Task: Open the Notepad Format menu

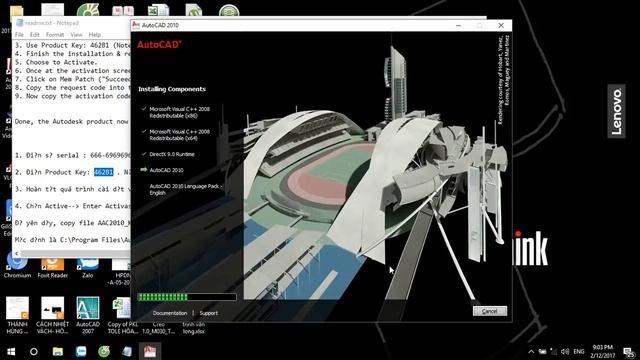Action: coord(55,35)
